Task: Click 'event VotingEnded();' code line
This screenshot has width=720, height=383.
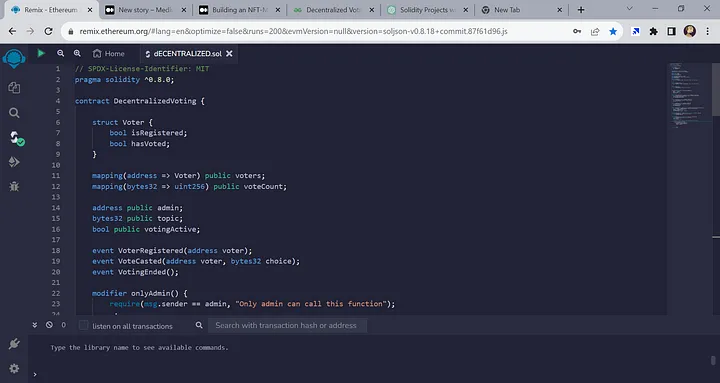Action: [x=135, y=272]
